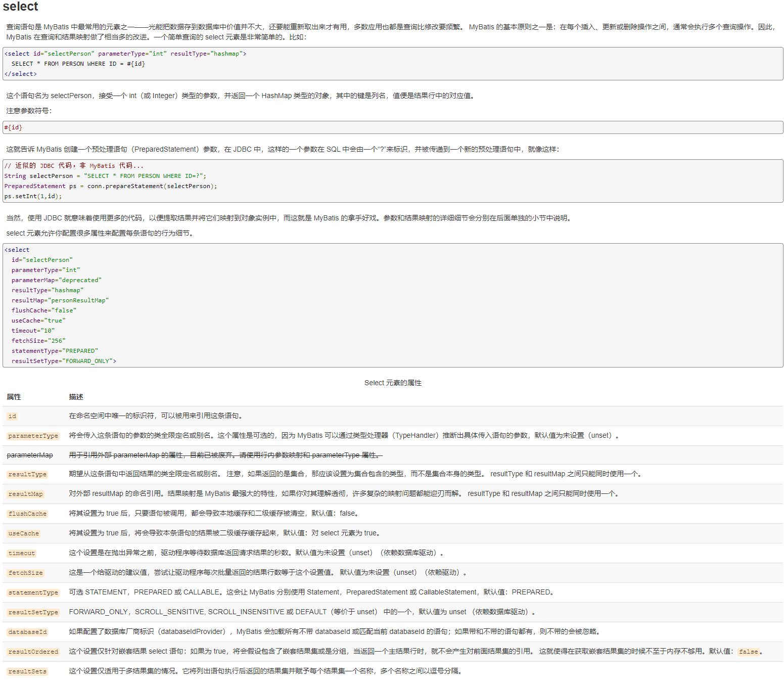Click the struck-through parameterMap attribute name
Image resolution: width=784 pixels, height=686 pixels.
(x=30, y=455)
